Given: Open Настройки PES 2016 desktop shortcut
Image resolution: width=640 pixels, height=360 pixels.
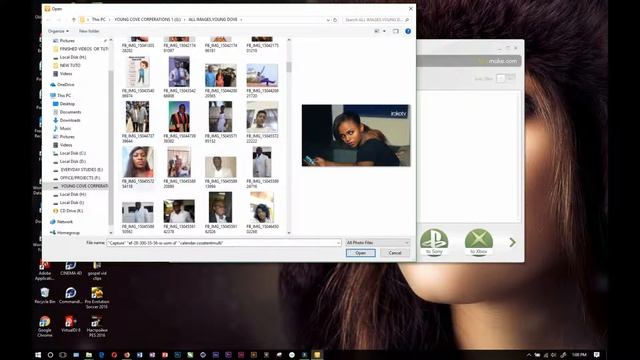Looking at the screenshot, I should [x=97, y=326].
